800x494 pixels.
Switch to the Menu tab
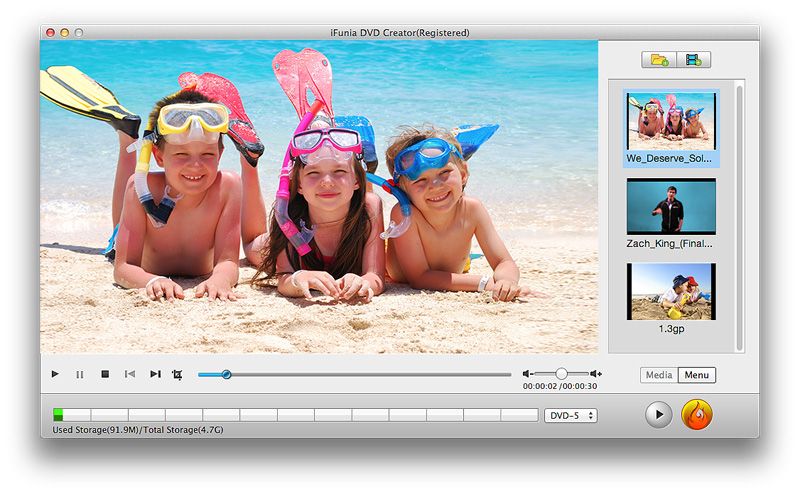pos(696,376)
